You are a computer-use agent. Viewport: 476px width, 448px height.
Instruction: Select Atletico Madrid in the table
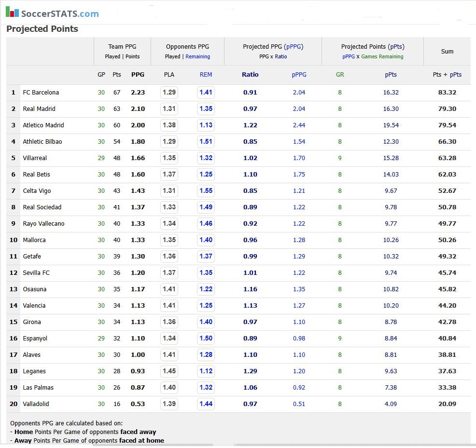[x=43, y=125]
